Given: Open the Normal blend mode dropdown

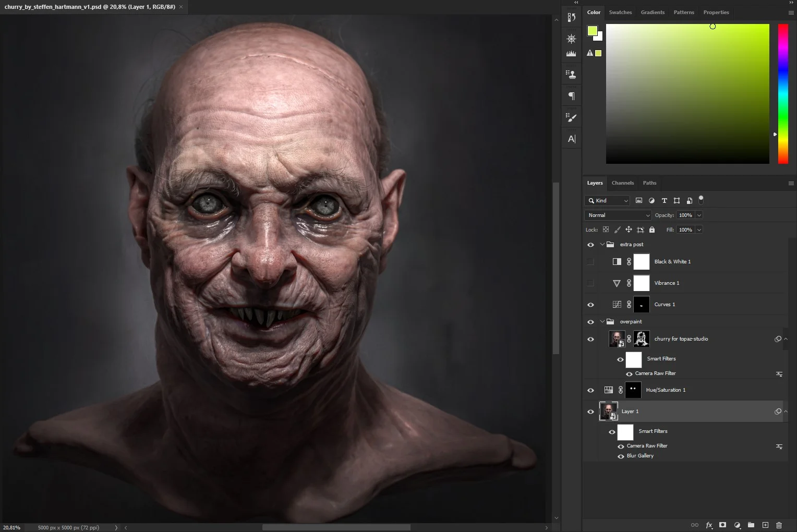Looking at the screenshot, I should pyautogui.click(x=618, y=215).
